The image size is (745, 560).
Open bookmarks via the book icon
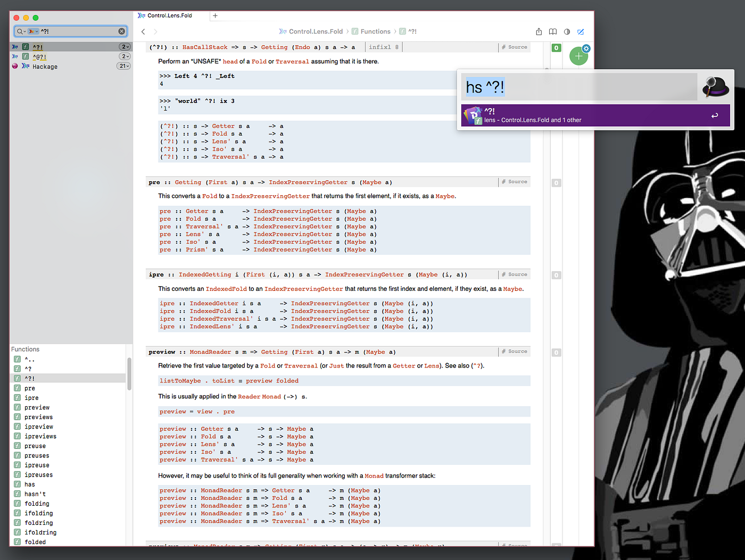[553, 32]
